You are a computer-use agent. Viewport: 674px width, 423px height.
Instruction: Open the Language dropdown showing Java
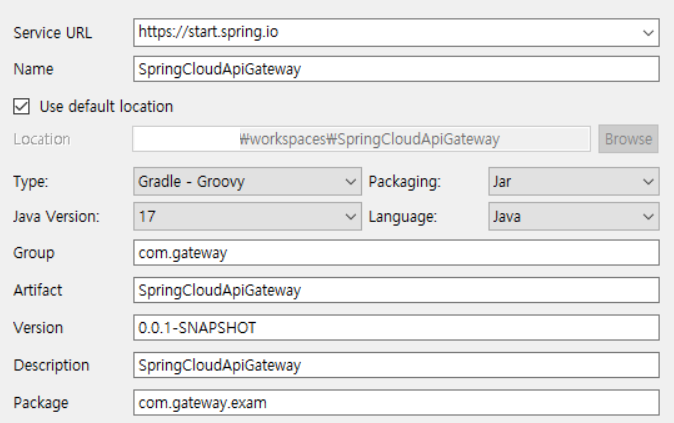(573, 216)
